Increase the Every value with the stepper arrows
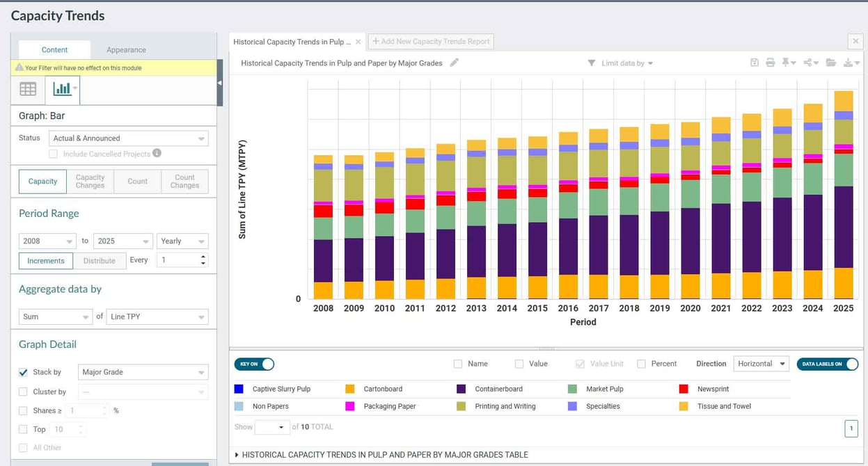This screenshot has height=466, width=868. pos(203,257)
